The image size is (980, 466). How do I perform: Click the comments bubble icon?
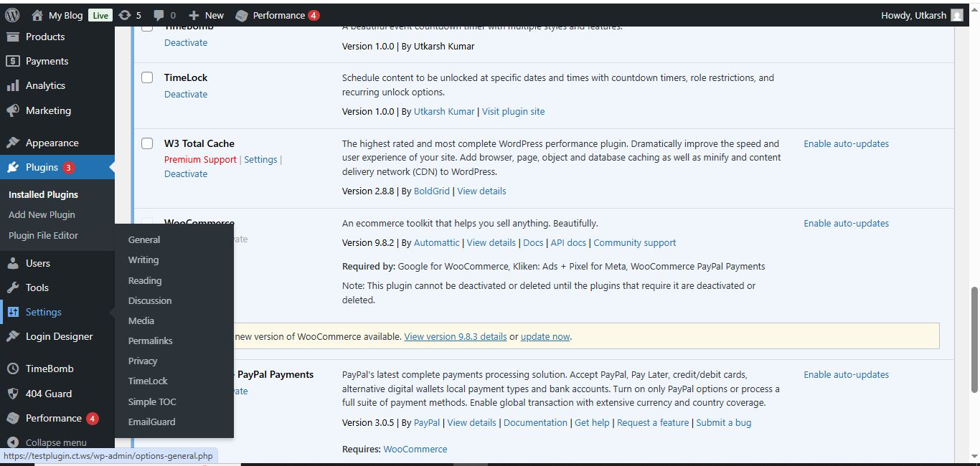(x=159, y=15)
